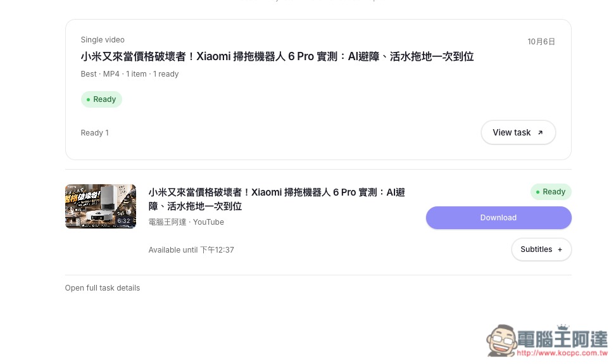The height and width of the screenshot is (364, 616).
Task: Click the Xiaomi video thumbnail
Action: [x=101, y=206]
